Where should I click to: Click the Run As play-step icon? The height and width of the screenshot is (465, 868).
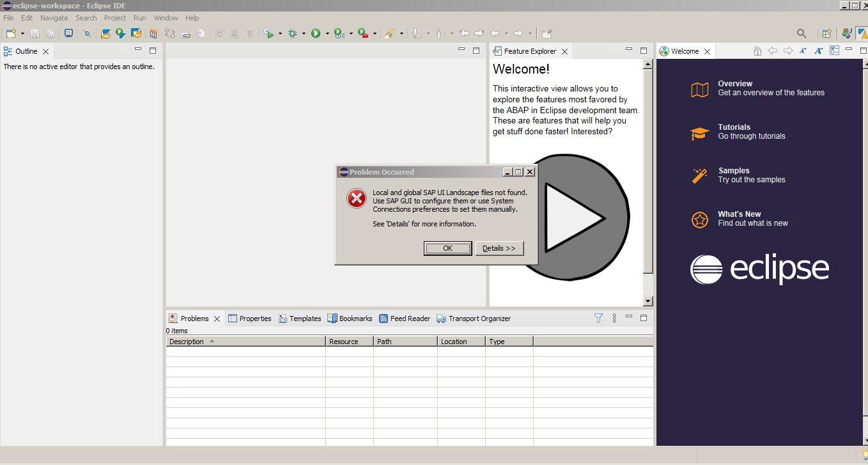[x=269, y=33]
